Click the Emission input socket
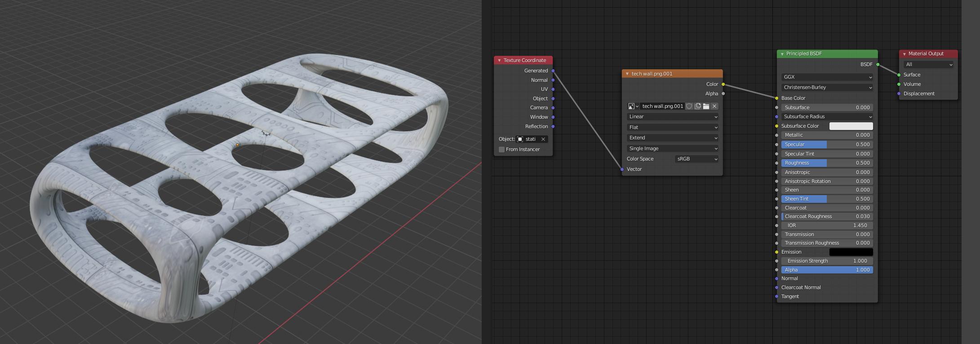The width and height of the screenshot is (980, 344). (777, 252)
